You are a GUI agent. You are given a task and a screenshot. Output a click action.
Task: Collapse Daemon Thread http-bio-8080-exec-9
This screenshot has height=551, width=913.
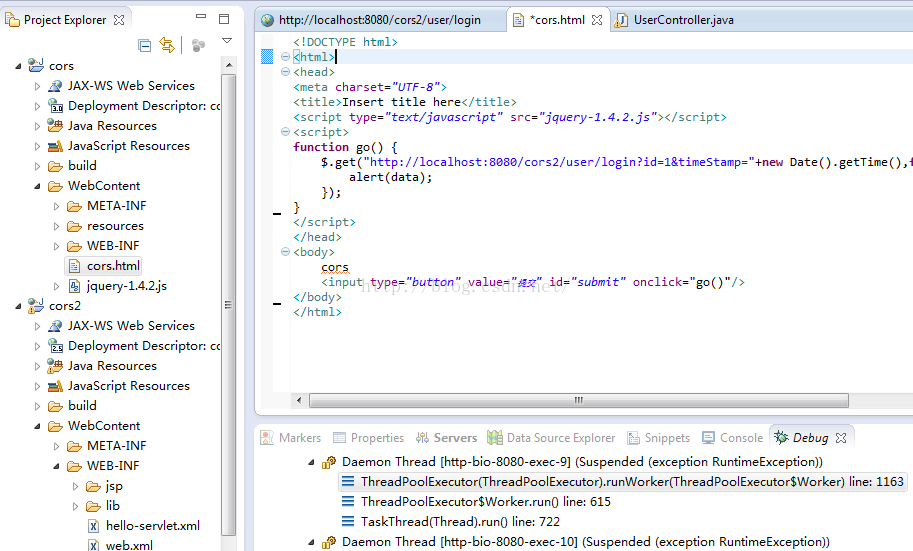pos(311,462)
